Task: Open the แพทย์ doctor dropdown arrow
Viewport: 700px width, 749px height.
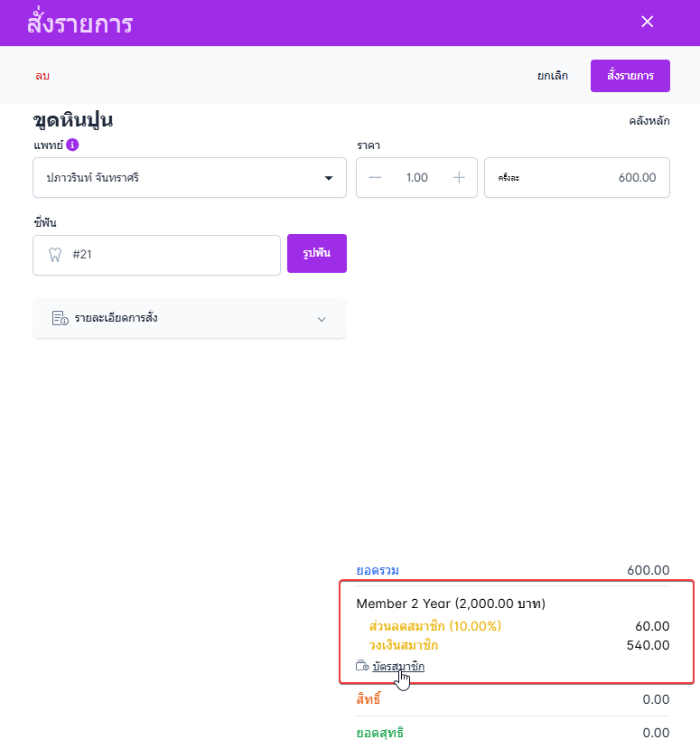Action: coord(329,178)
